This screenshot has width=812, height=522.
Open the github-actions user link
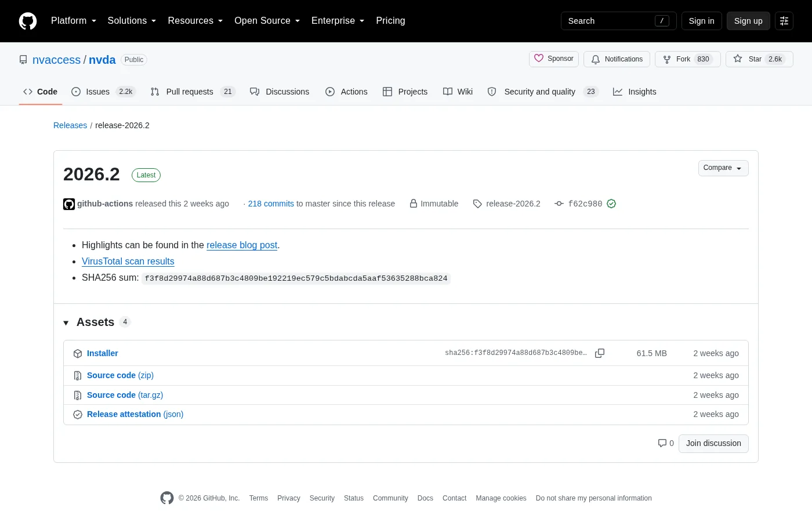(105, 204)
